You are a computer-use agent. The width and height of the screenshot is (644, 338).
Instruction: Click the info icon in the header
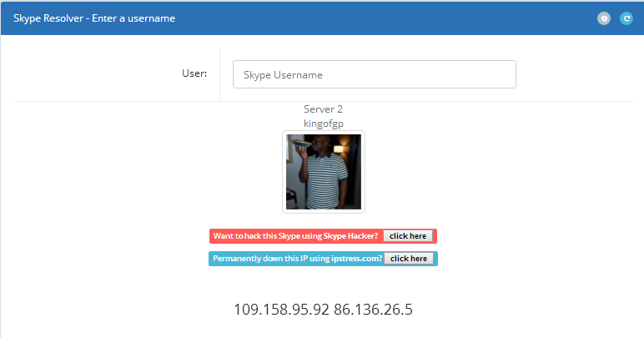coord(604,18)
